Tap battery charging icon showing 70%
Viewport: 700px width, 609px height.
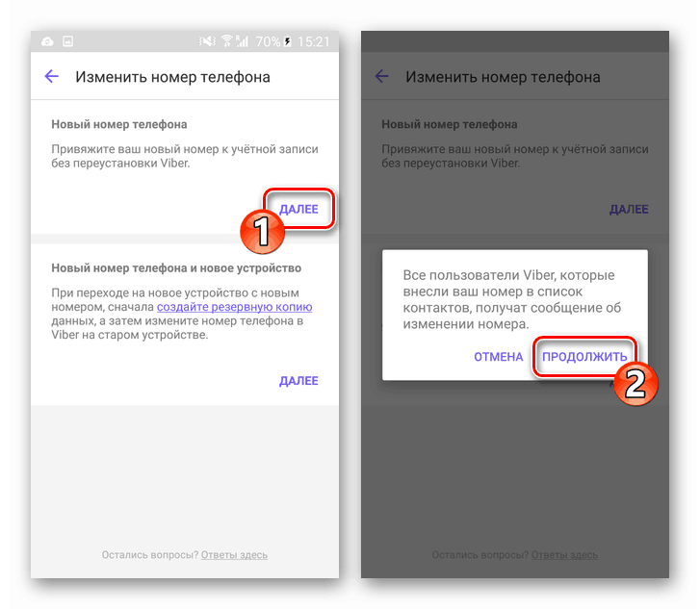pos(288,42)
